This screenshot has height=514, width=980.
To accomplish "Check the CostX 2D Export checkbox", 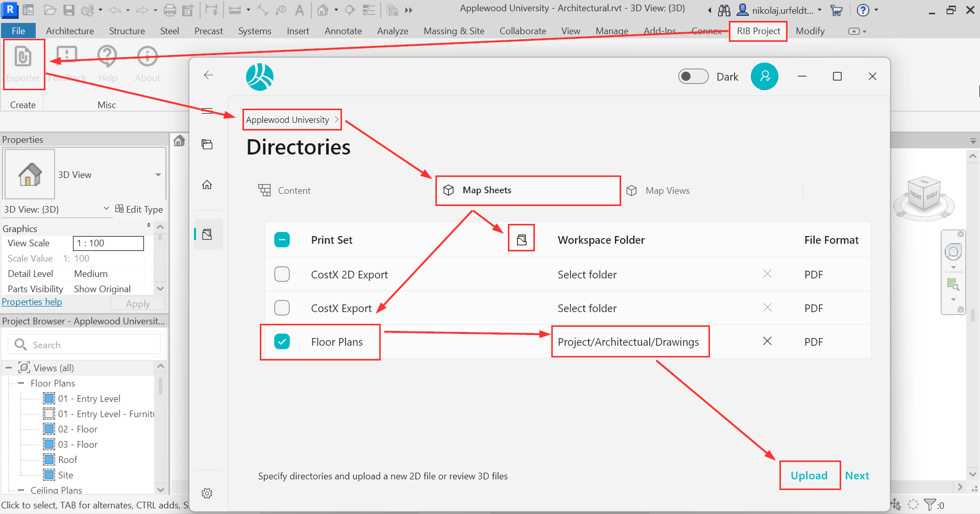I will point(282,274).
